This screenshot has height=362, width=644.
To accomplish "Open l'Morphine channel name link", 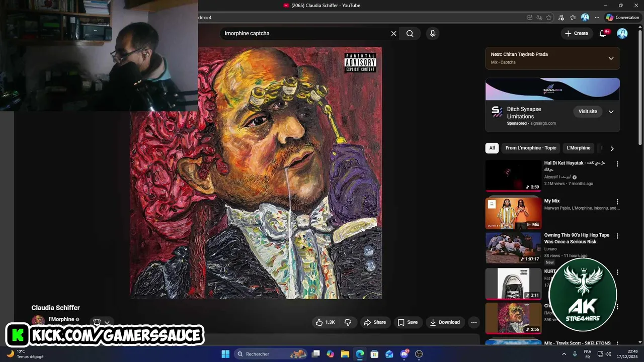I will (x=61, y=319).
